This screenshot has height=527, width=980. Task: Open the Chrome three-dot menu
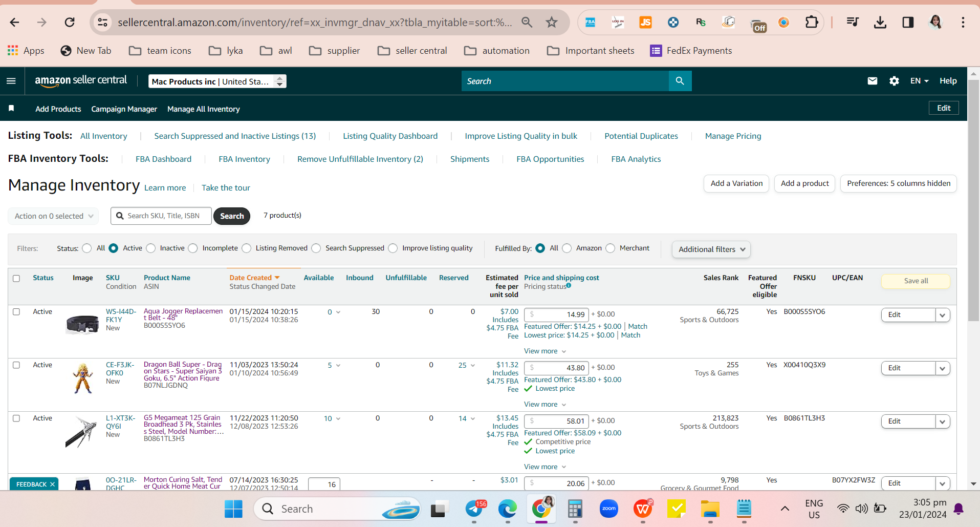963,22
